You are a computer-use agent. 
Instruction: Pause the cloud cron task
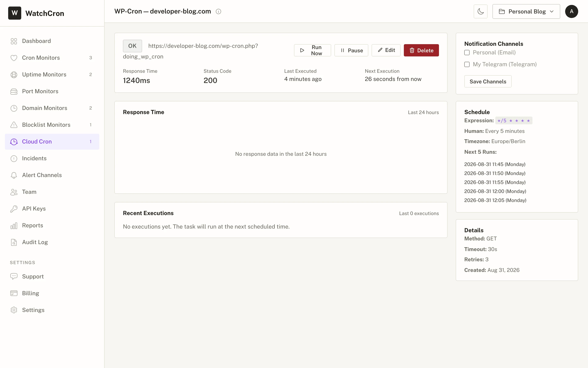tap(351, 50)
